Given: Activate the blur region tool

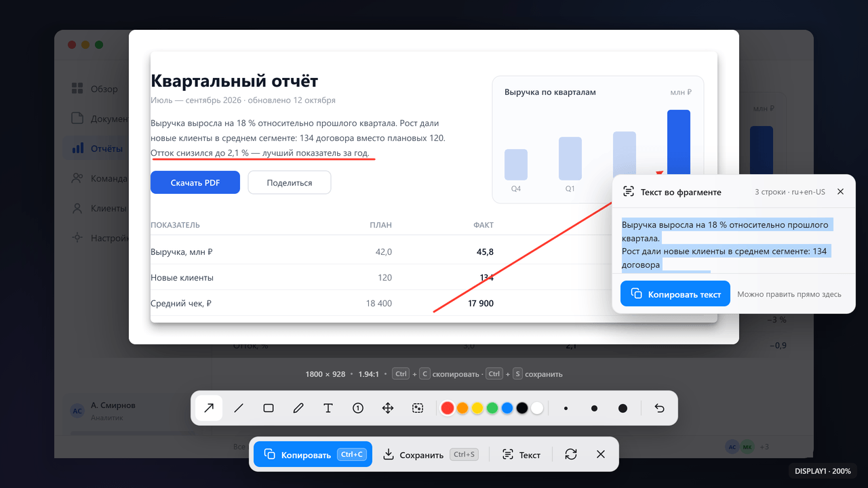Looking at the screenshot, I should tap(418, 408).
